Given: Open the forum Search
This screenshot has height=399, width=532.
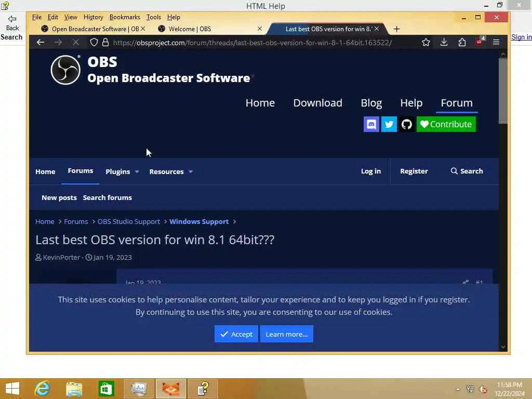Looking at the screenshot, I should pyautogui.click(x=467, y=171).
